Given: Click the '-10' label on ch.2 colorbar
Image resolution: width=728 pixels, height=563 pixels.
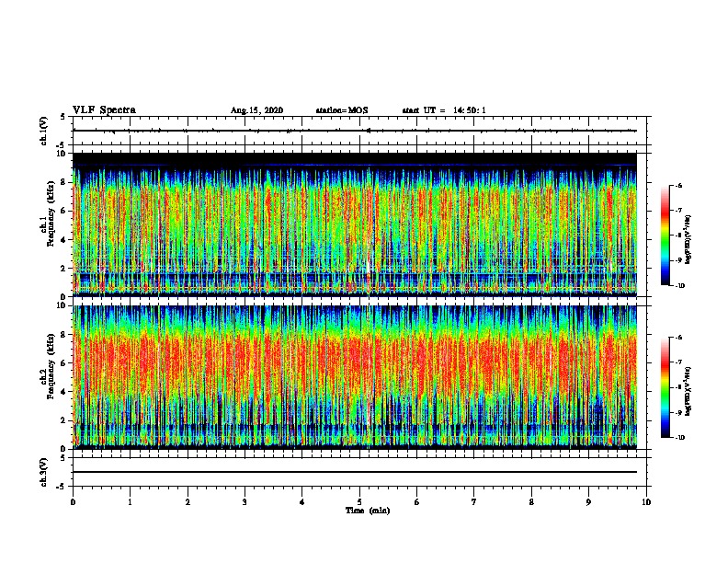Looking at the screenshot, I should tap(679, 438).
